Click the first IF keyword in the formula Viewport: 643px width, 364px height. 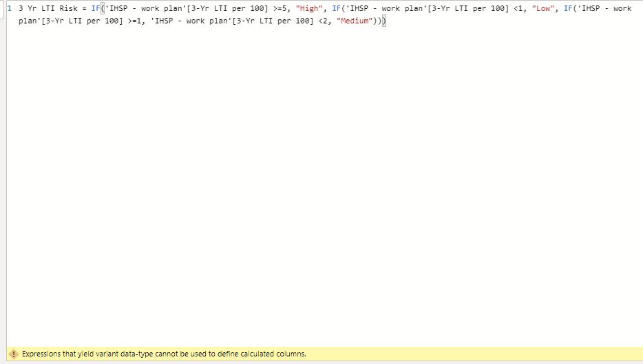coord(96,8)
